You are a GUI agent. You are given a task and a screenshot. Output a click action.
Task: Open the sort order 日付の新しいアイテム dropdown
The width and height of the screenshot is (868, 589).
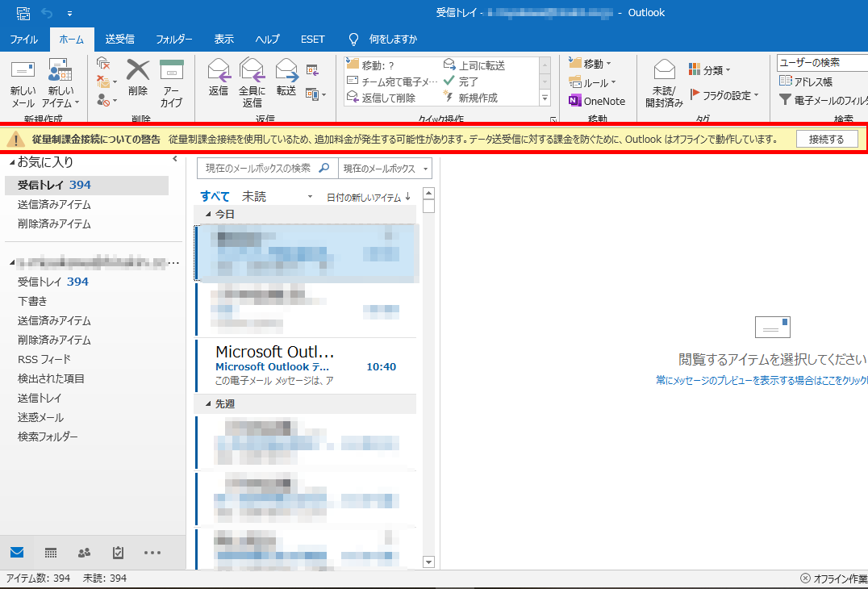tap(369, 197)
